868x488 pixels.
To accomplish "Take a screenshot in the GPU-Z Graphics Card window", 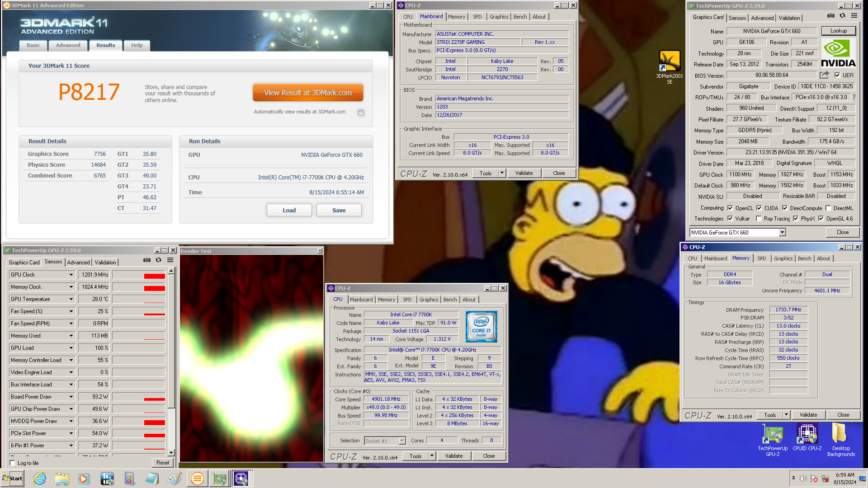I will pos(831,16).
